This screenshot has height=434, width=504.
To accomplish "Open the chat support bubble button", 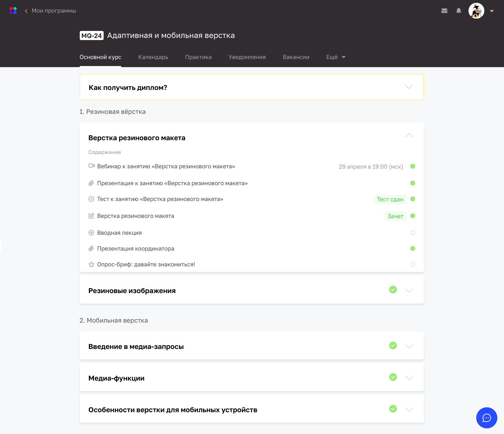I will coord(486,418).
